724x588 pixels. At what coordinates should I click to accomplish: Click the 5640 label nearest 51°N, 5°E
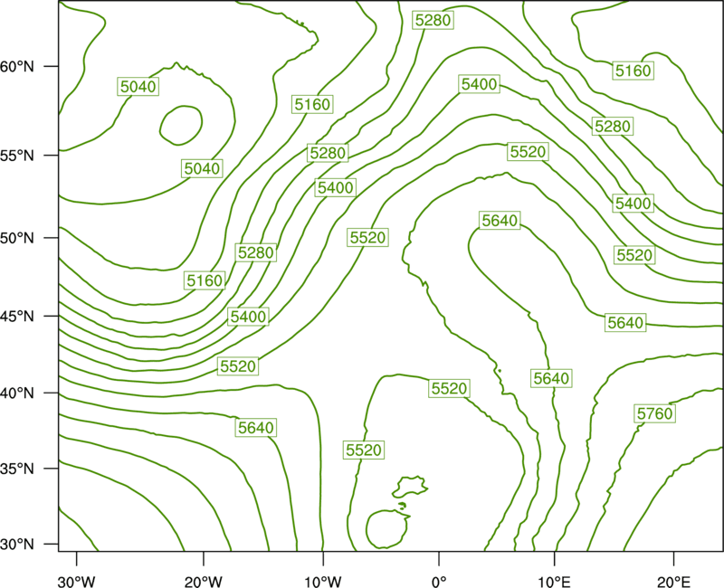tap(500, 221)
